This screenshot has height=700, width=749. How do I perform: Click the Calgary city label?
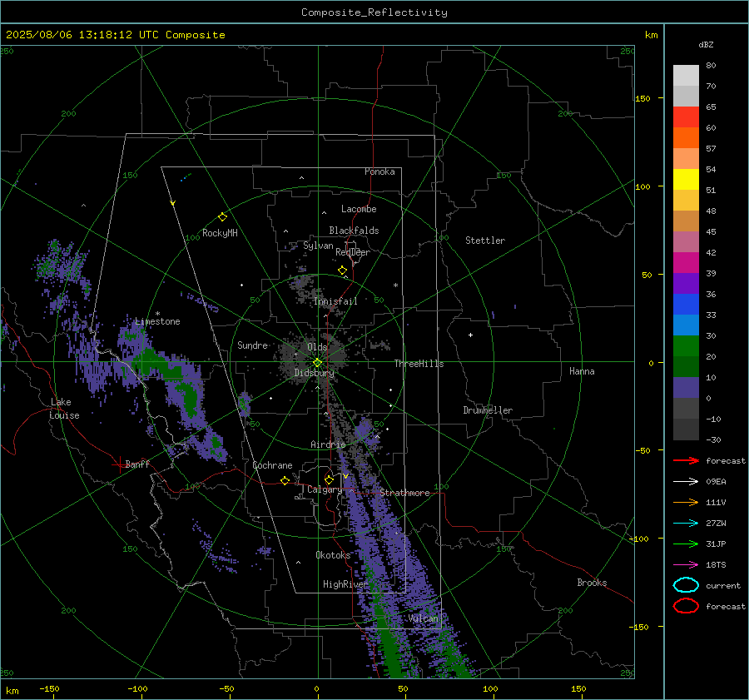tap(325, 489)
